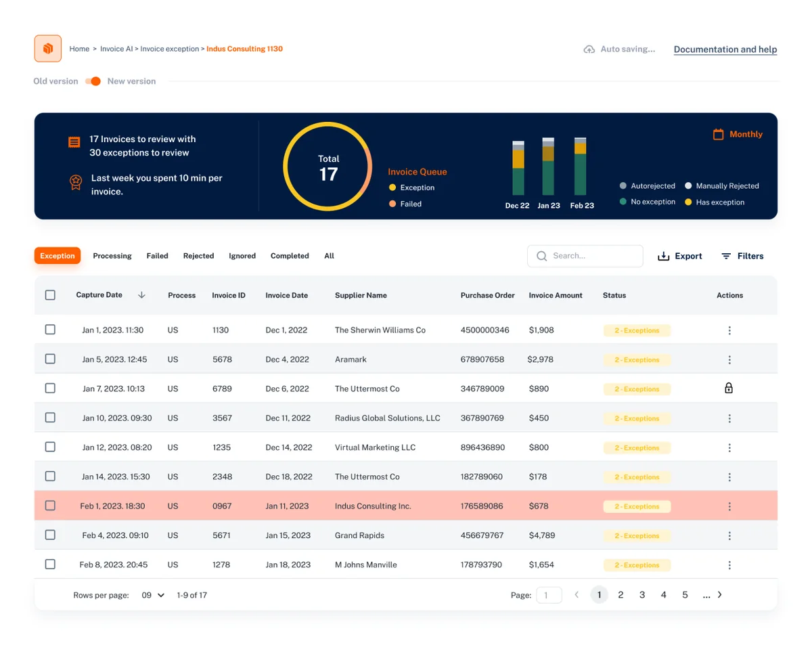This screenshot has height=660, width=812.
Task: Check the Sherwin Williams Co row
Action: [50, 330]
